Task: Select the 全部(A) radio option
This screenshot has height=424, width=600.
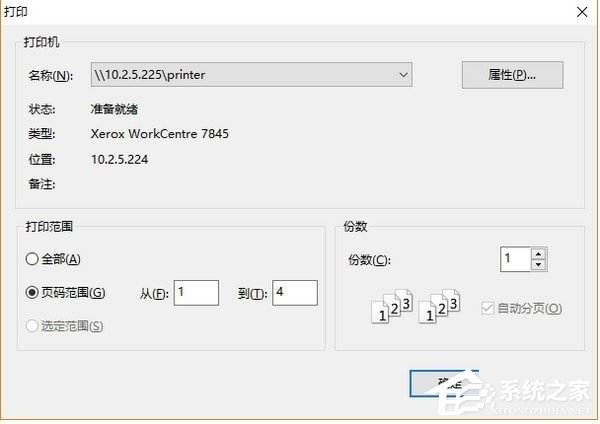Action: [32, 259]
